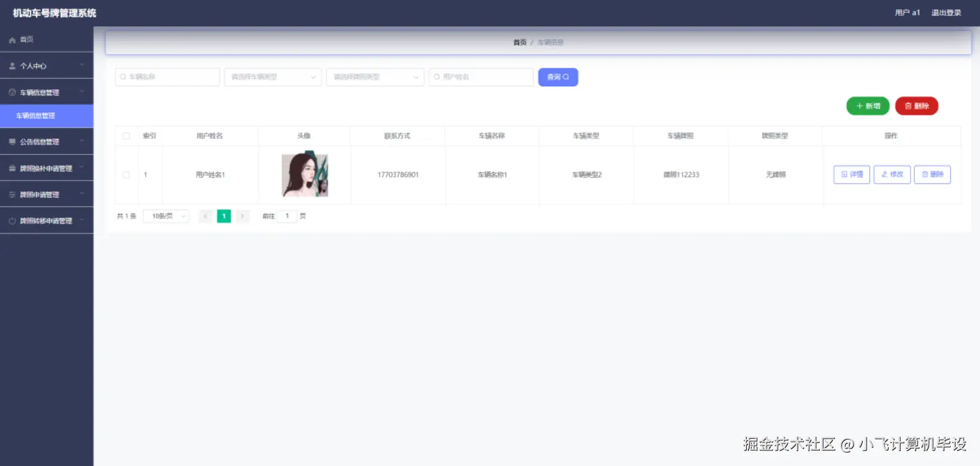Click the green 新增 button

(x=868, y=106)
